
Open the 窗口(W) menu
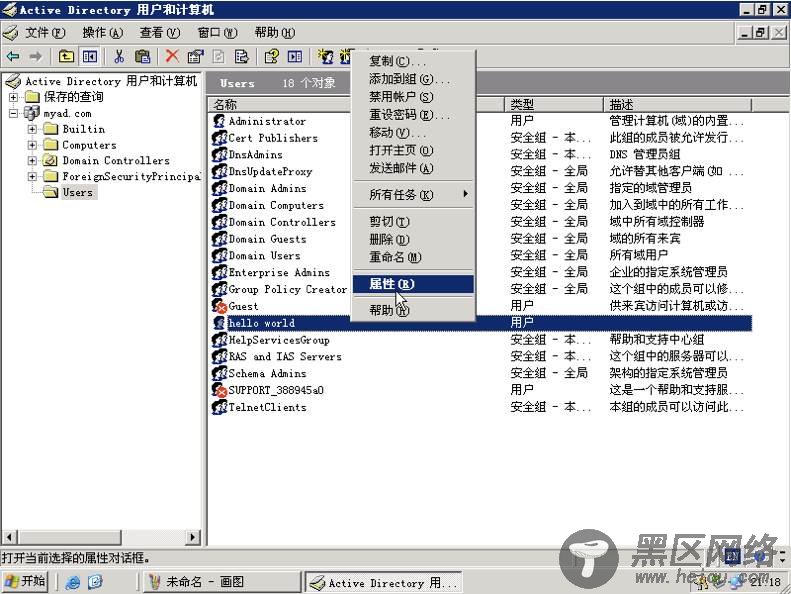pyautogui.click(x=217, y=33)
